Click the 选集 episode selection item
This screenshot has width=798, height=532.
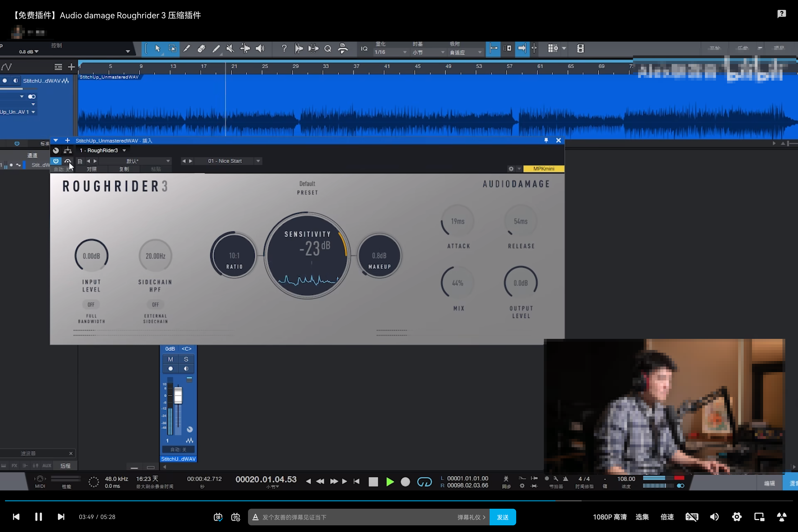(642, 517)
